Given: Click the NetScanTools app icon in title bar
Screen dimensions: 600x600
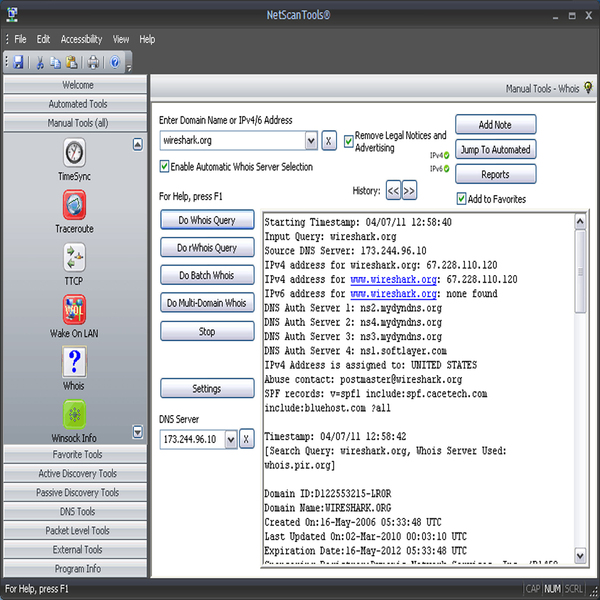Looking at the screenshot, I should point(12,15).
